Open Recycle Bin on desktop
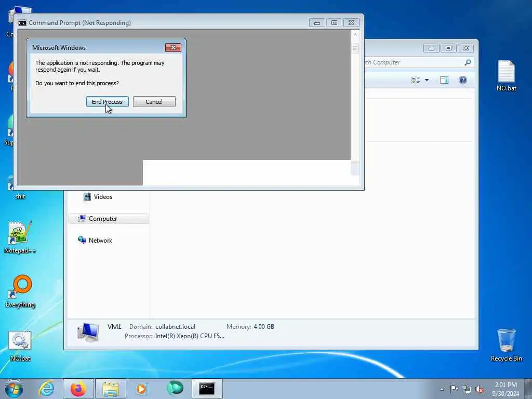 (x=506, y=345)
